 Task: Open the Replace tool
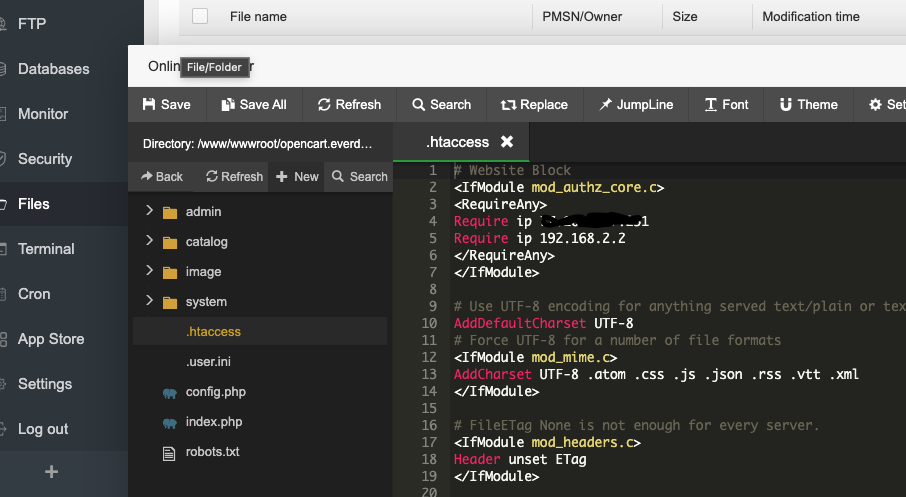[x=534, y=104]
